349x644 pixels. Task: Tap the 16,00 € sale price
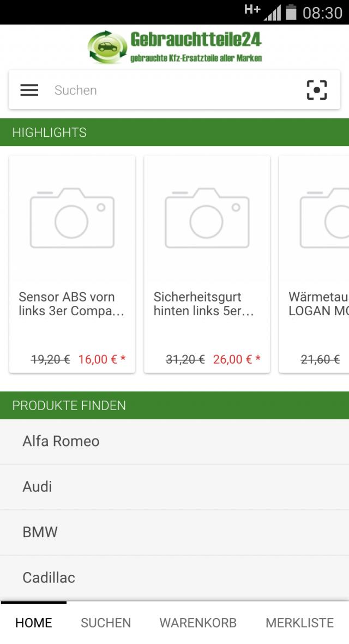pyautogui.click(x=101, y=359)
